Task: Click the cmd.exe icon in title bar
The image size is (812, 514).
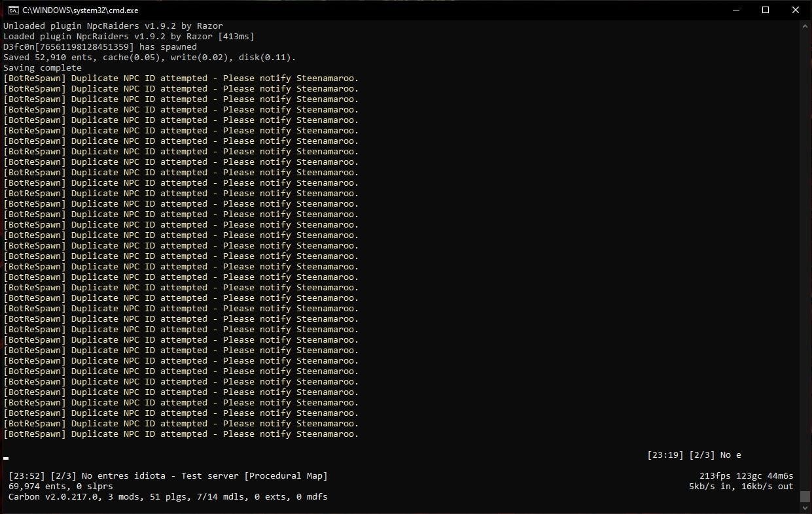Action: click(x=12, y=10)
